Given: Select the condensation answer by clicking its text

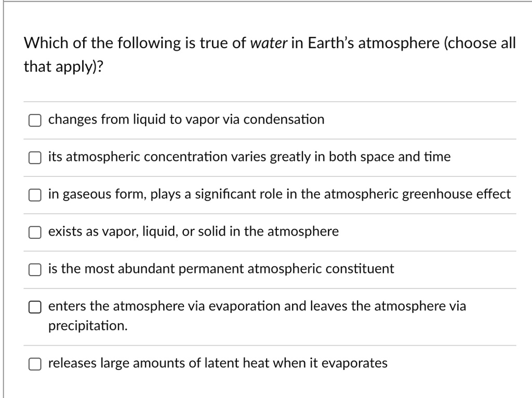Looking at the screenshot, I should coord(186,119).
